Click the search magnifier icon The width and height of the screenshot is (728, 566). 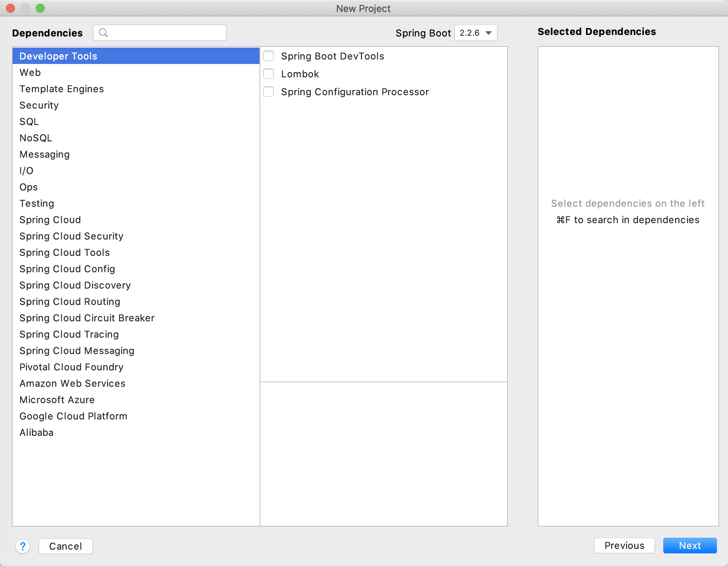click(103, 33)
